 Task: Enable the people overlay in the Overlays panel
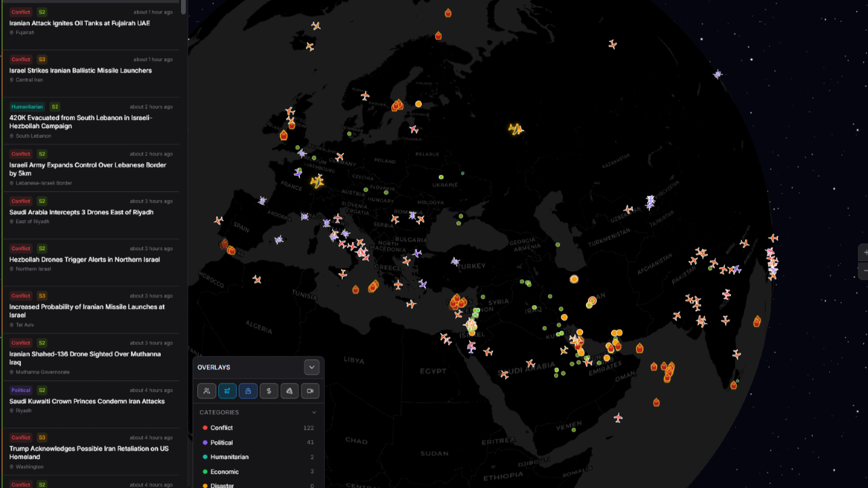pos(207,391)
